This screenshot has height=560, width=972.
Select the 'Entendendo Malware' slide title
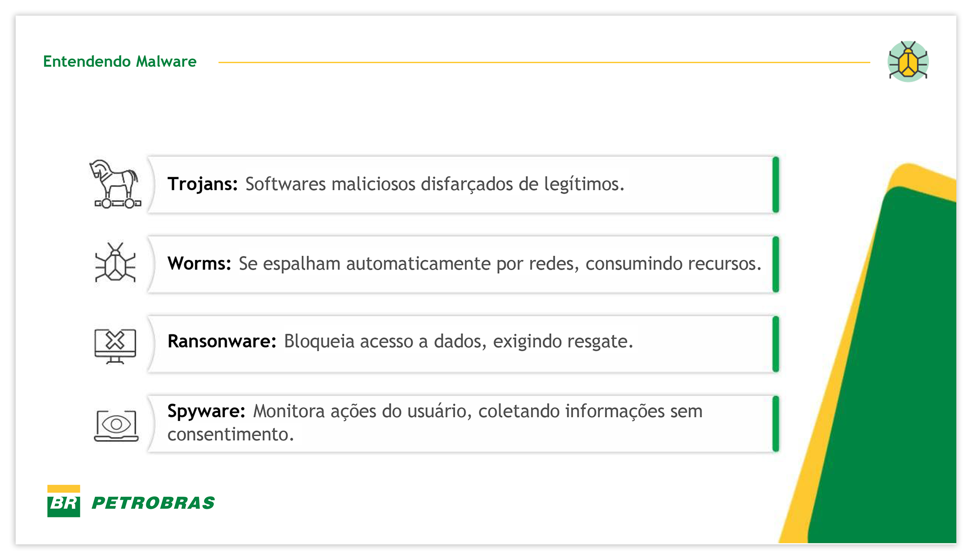120,62
